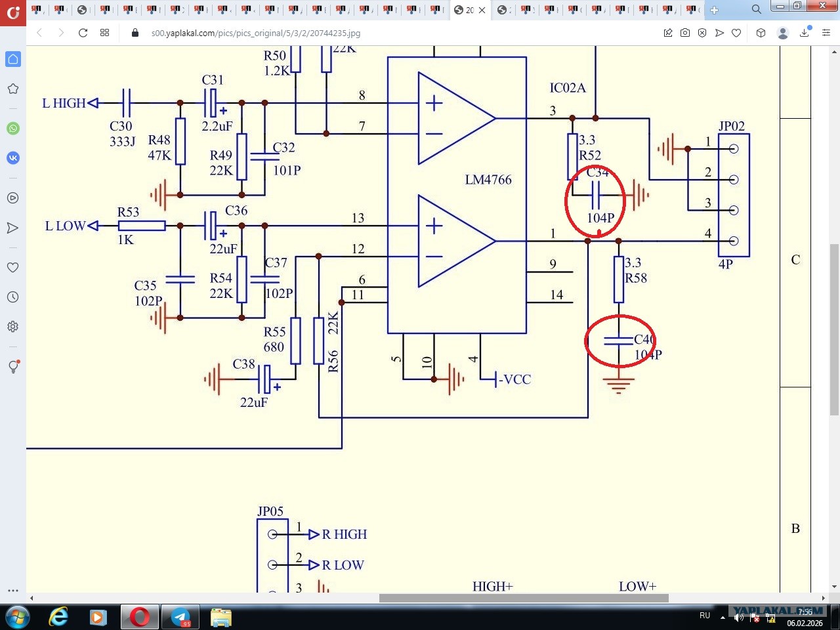
Task: Switch to the third tab with globe icon
Action: [x=83, y=10]
